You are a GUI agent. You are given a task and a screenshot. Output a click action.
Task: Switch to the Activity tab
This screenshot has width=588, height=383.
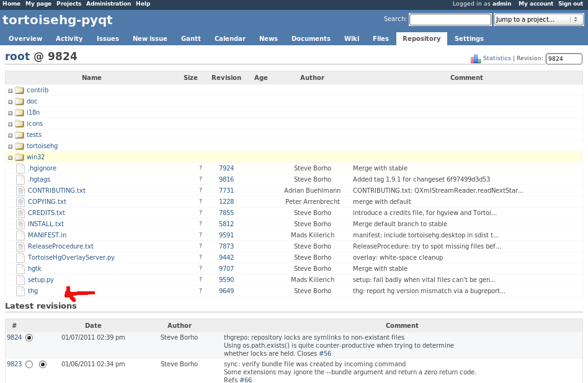click(69, 38)
